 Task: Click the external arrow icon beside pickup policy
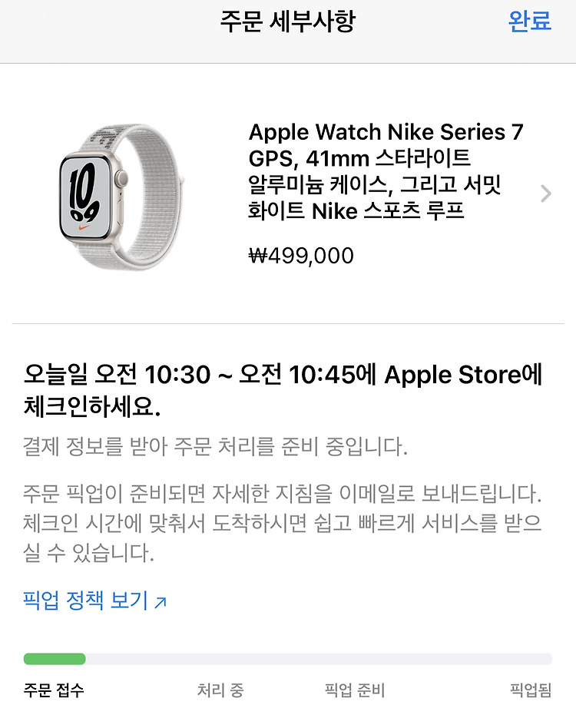pos(161,603)
